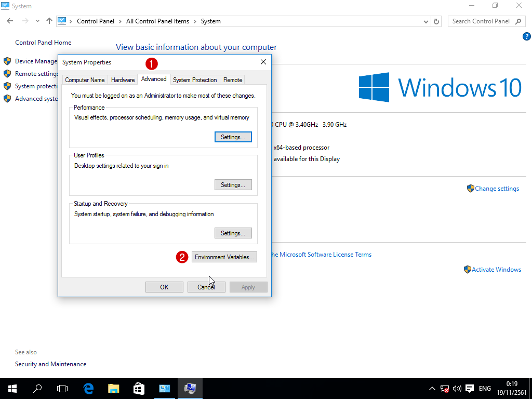Screen dimensions: 532x399
Task: Open Startup and Recovery Settings
Action: (x=233, y=233)
